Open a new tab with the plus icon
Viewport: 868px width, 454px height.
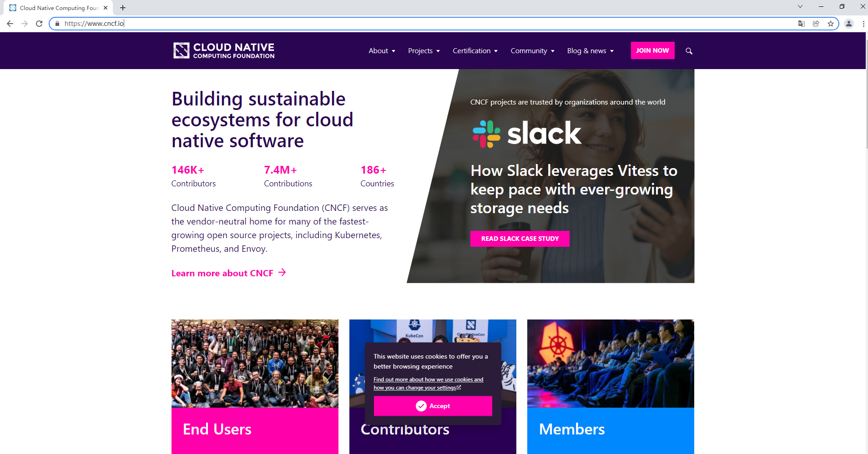pos(123,8)
